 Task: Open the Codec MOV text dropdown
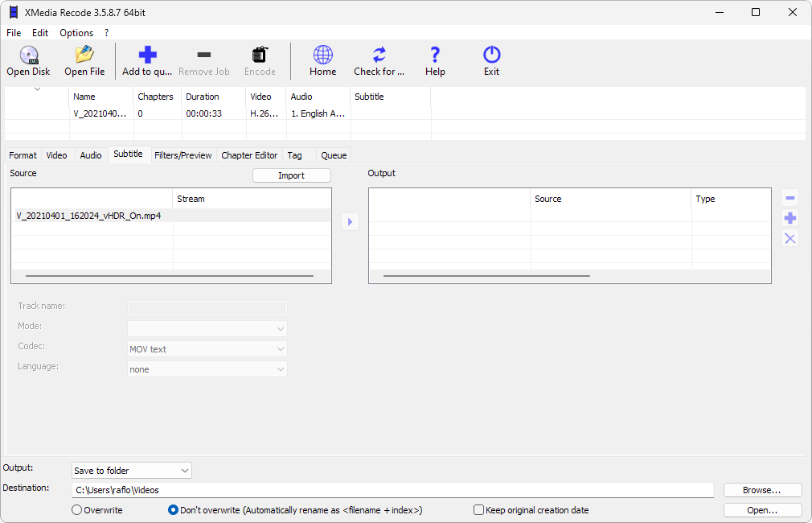tap(207, 349)
